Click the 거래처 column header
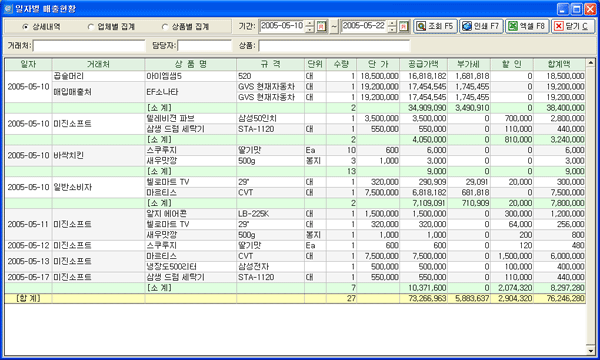Image resolution: width=600 pixels, height=360 pixels. coord(98,64)
